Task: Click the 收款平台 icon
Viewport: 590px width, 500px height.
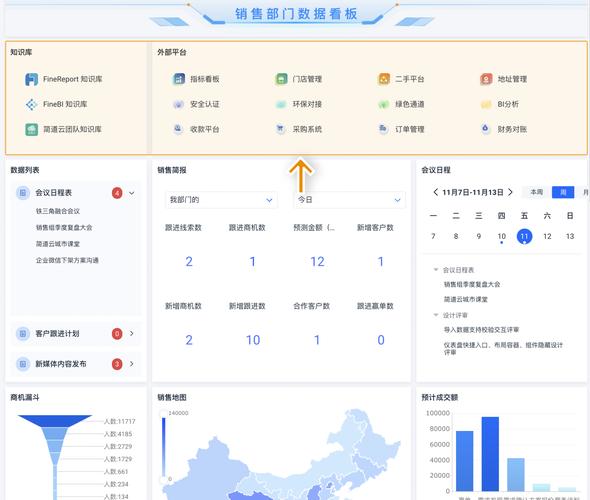Action: (x=178, y=129)
